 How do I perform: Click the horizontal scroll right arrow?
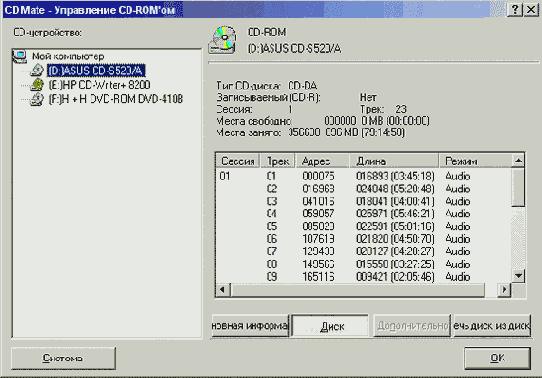coord(504,290)
